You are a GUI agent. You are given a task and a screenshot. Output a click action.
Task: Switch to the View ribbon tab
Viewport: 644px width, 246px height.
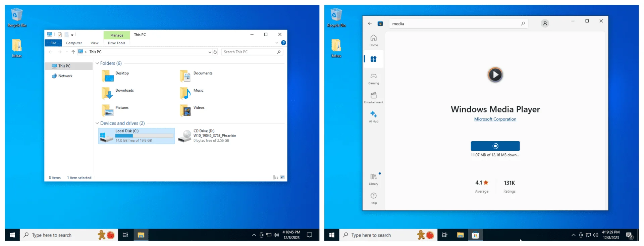coord(95,43)
